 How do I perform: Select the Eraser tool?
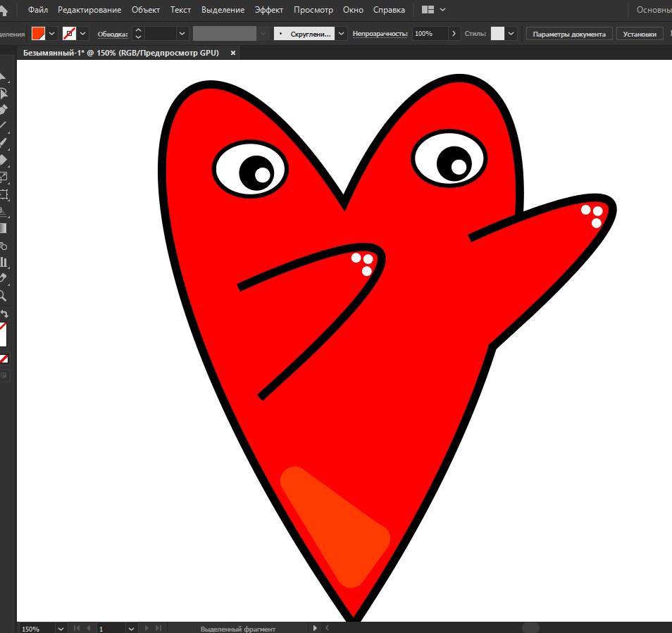click(3, 160)
